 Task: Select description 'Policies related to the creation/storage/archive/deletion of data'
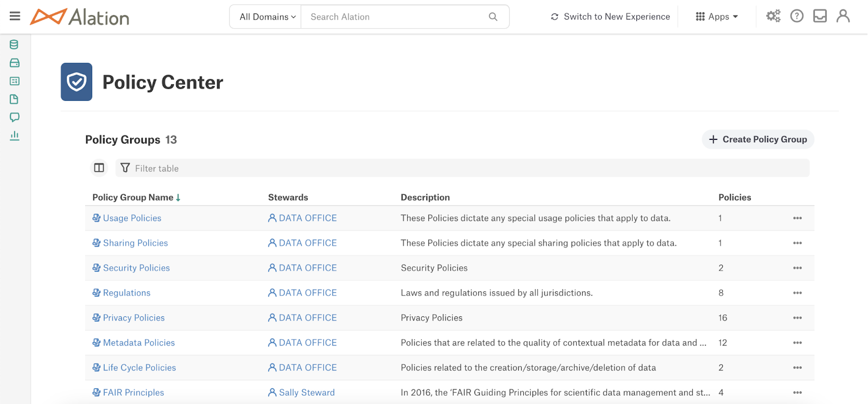529,368
